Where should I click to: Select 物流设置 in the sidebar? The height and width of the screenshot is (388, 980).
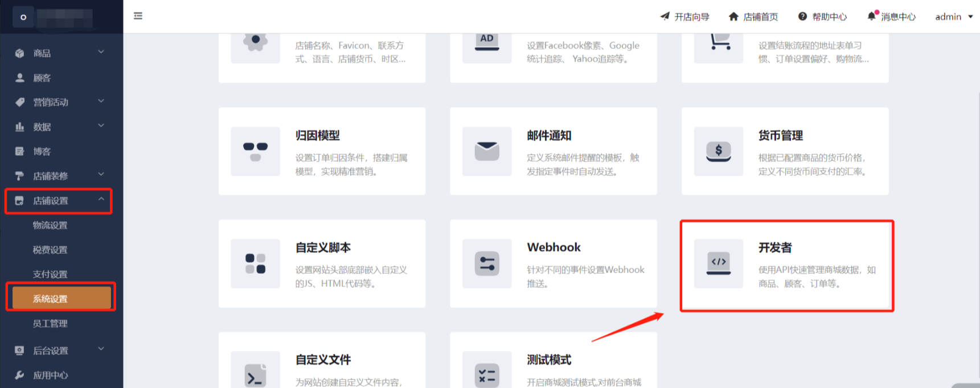coord(50,225)
